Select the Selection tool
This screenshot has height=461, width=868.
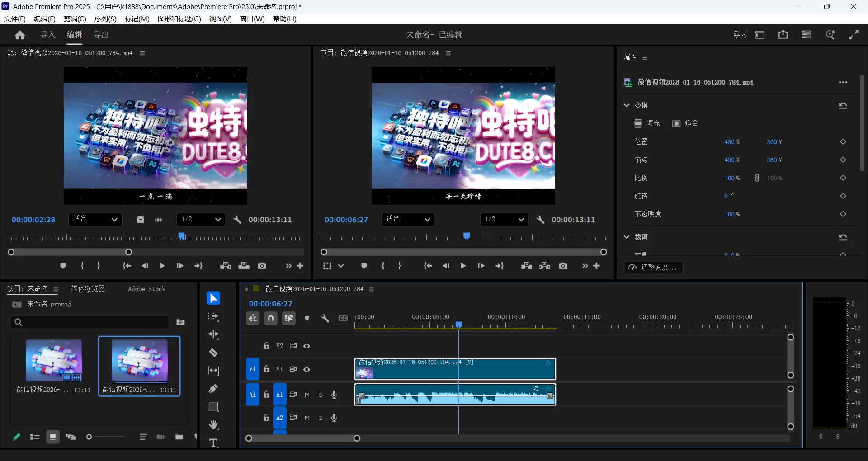pos(213,298)
